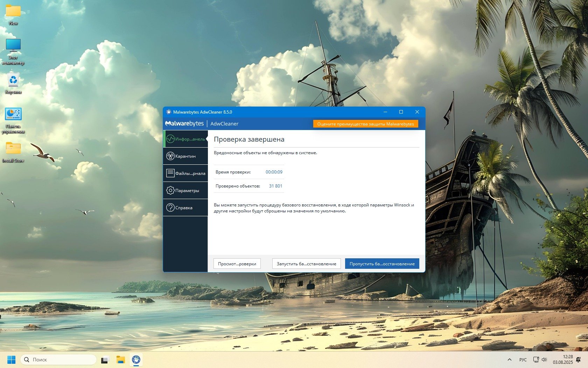Click the orange Malwarebytes protection promo banner
588x368 pixels.
tap(365, 124)
